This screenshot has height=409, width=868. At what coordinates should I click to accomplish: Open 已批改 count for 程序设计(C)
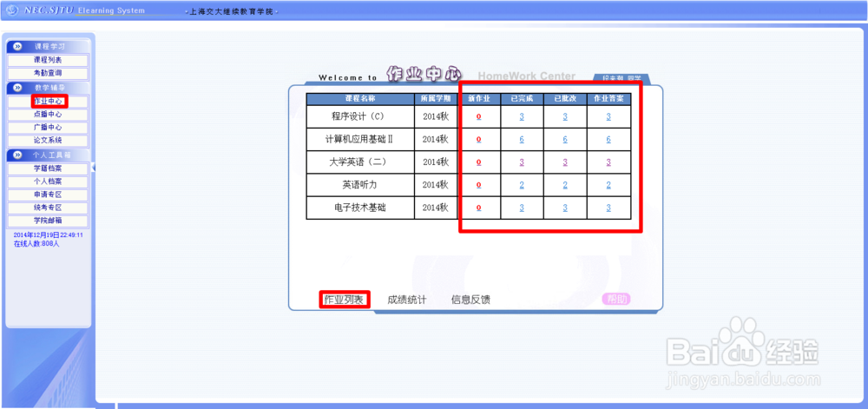565,116
